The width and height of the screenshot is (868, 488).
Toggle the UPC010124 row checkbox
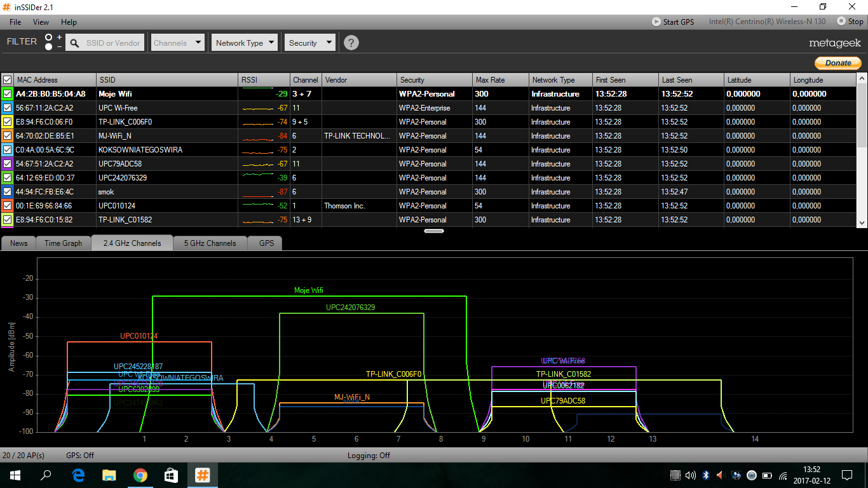(x=8, y=206)
